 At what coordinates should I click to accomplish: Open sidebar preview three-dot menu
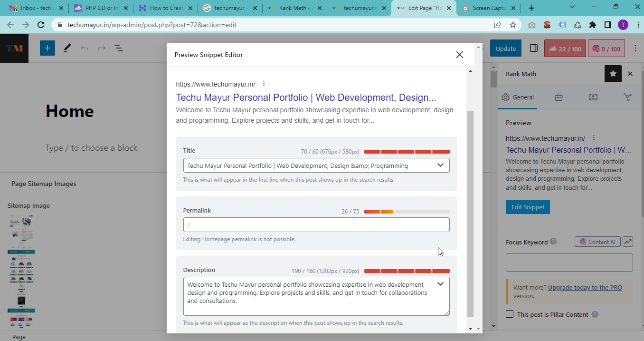point(594,138)
